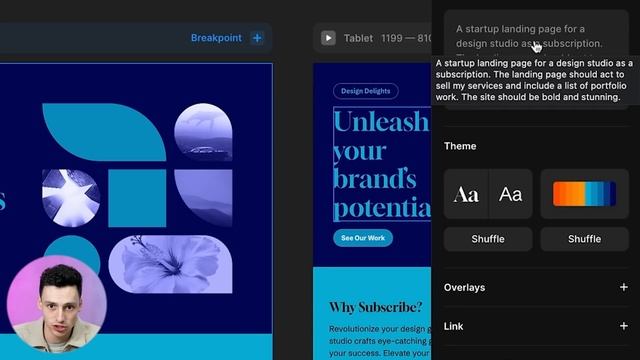640x360 pixels.
Task: Shuffle the font theme
Action: click(x=488, y=239)
